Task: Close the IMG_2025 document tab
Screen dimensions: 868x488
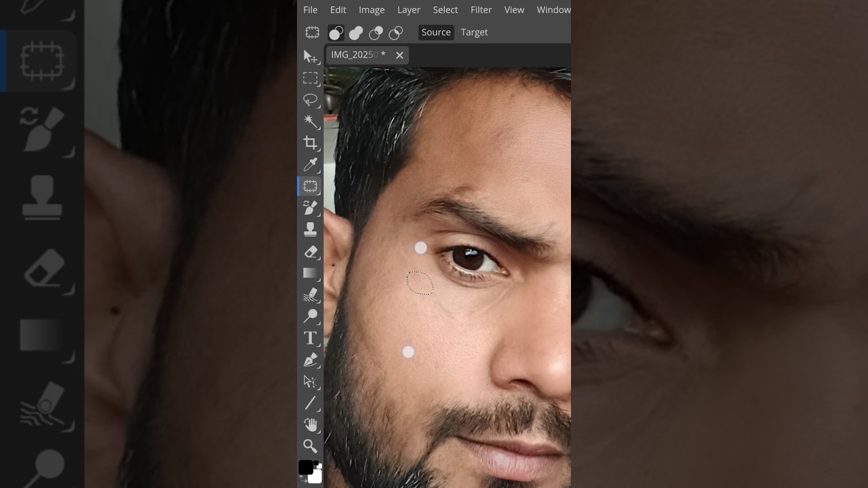Action: 399,56
